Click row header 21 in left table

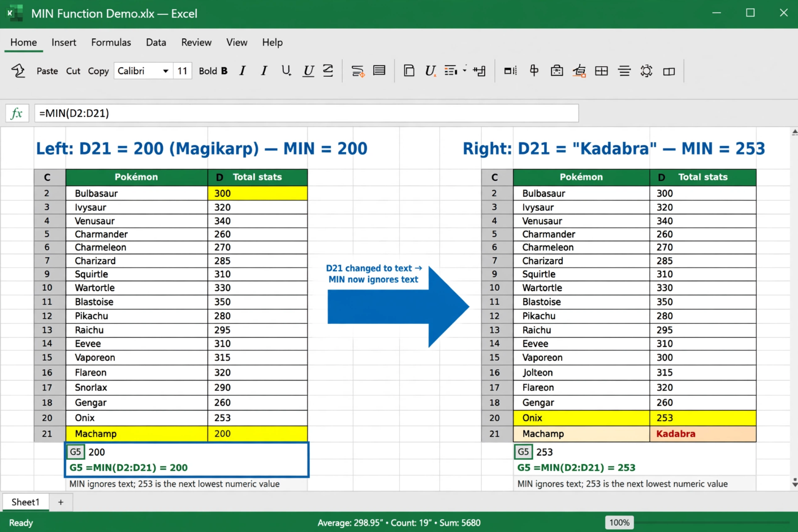tap(47, 434)
